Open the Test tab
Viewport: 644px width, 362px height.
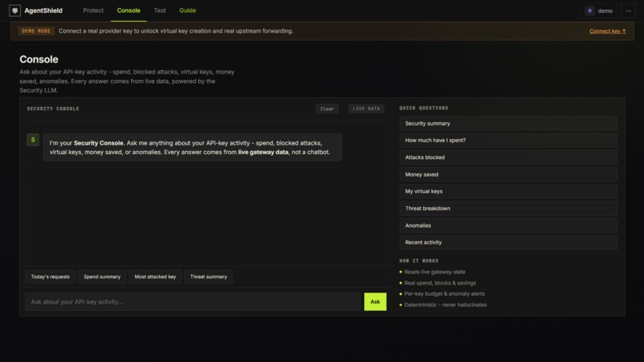point(160,10)
